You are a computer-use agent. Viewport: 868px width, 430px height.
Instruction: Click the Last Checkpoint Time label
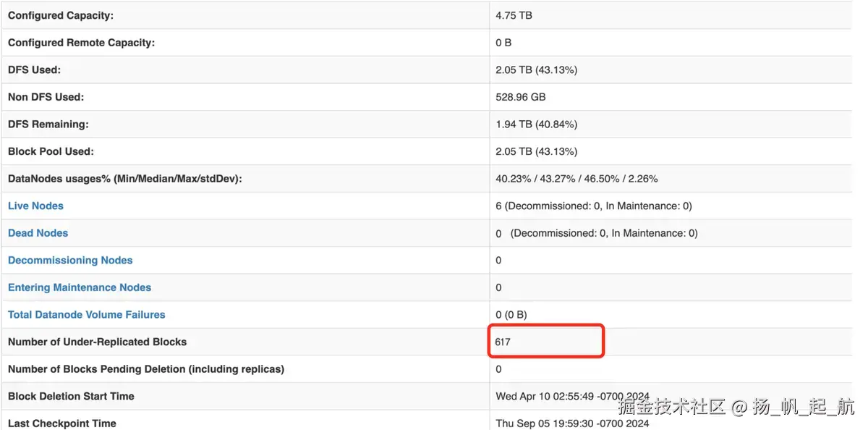[61, 423]
